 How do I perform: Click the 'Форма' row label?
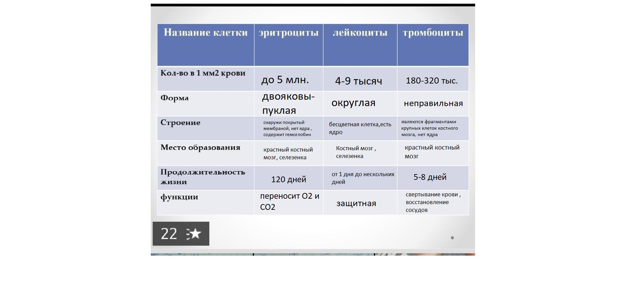pyautogui.click(x=175, y=98)
